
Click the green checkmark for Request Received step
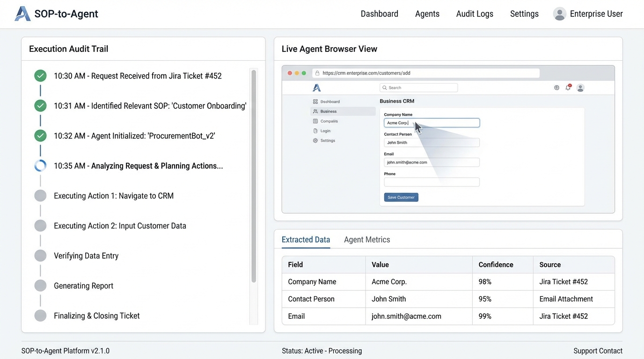pos(41,76)
